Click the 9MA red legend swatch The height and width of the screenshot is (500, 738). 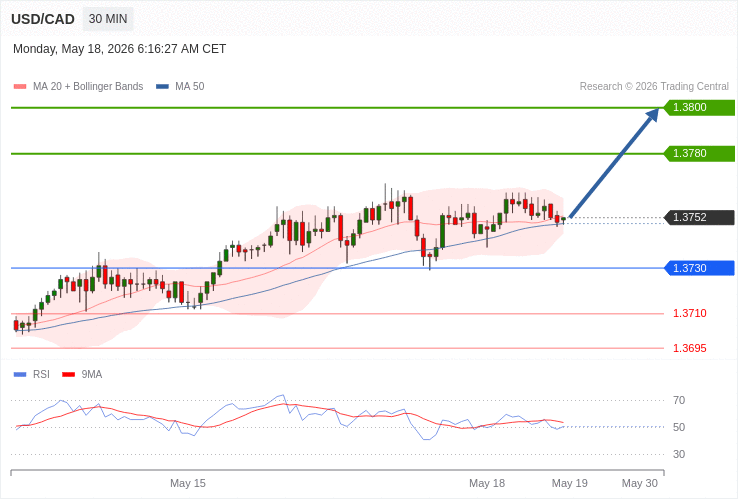pyautogui.click(x=69, y=375)
